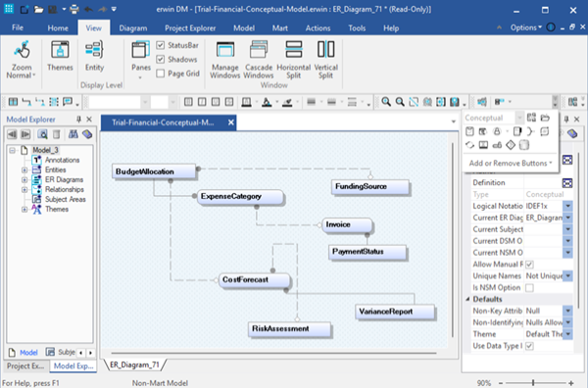
Task: Open the Conceptual model type combo
Action: tap(494, 118)
